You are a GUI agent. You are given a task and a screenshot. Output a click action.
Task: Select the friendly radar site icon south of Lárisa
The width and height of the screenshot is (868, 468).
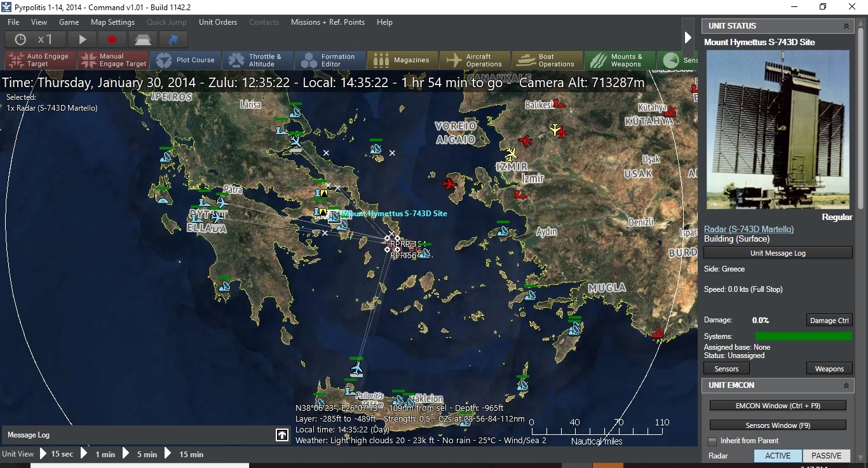pos(295,113)
